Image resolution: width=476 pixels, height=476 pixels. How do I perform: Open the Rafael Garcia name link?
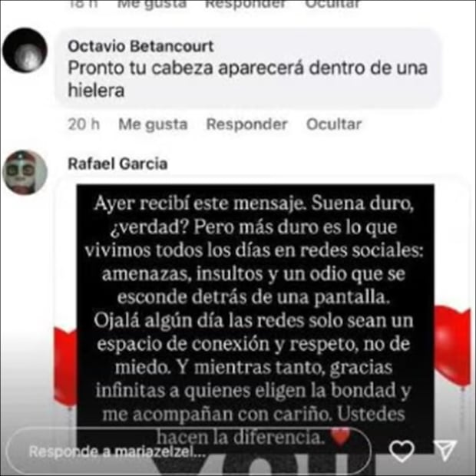(x=117, y=164)
